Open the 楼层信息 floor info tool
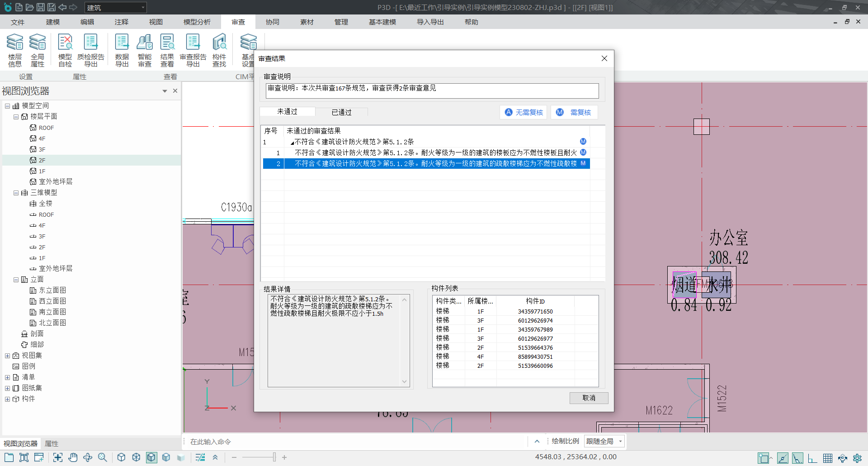868x466 pixels. coord(14,50)
